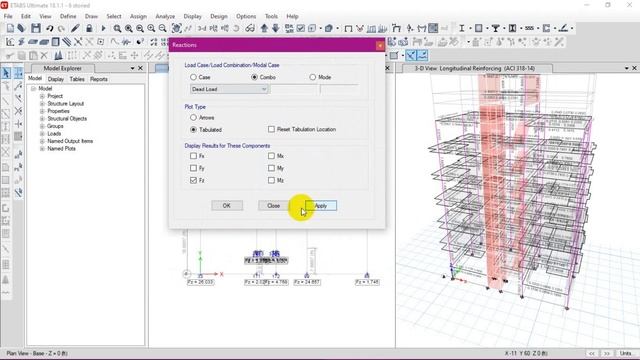
Task: Expand the Structural Objects node
Action: tap(42, 119)
